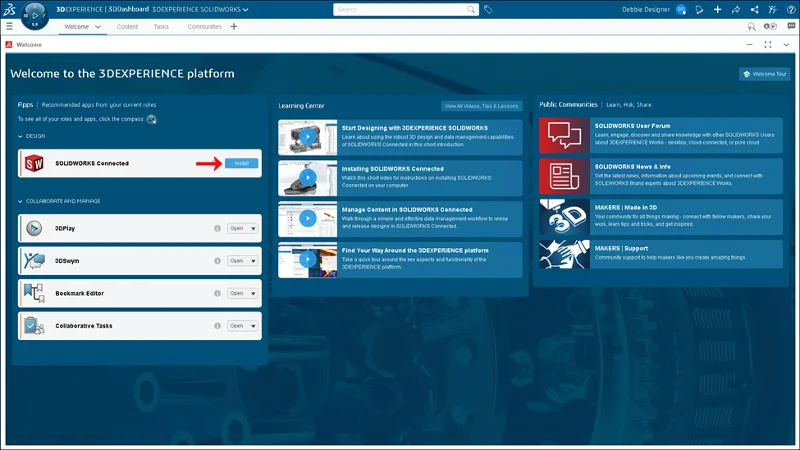Switch to the Content tab
The image size is (800, 450).
pyautogui.click(x=127, y=27)
